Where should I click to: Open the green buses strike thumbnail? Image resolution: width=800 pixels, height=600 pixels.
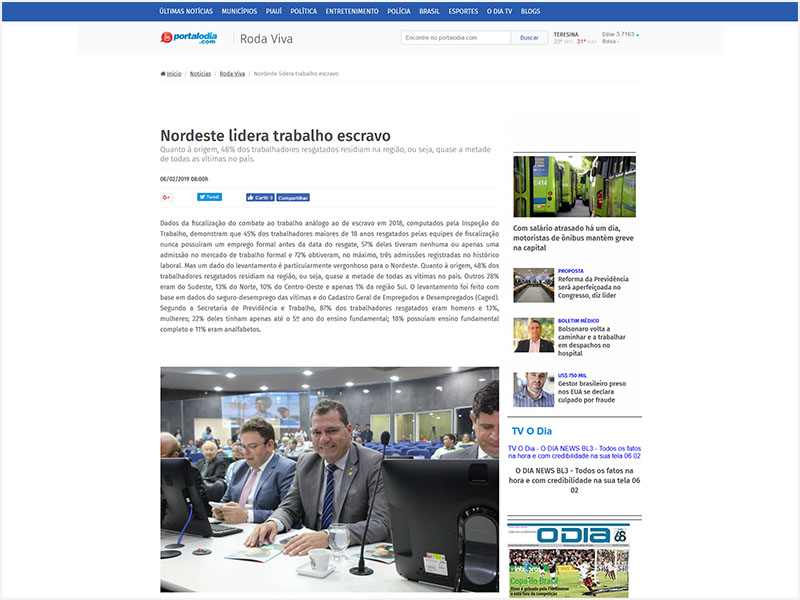coord(574,187)
